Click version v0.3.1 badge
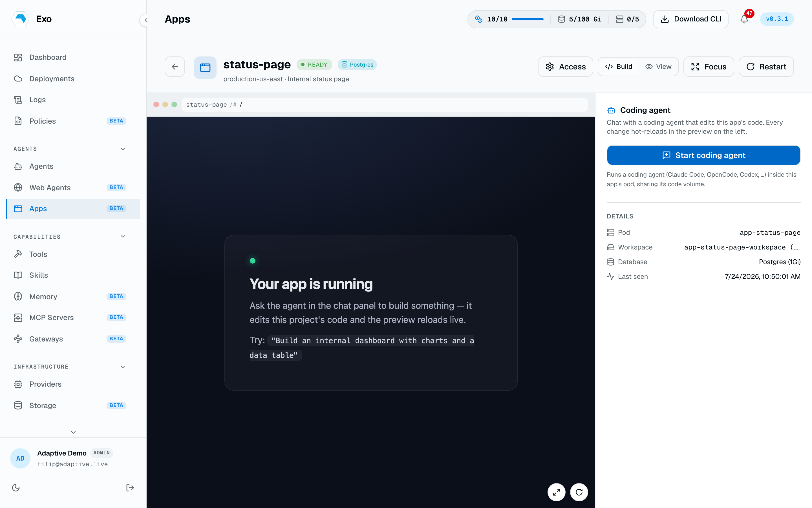Screen dimensions: 812x508 (777, 19)
